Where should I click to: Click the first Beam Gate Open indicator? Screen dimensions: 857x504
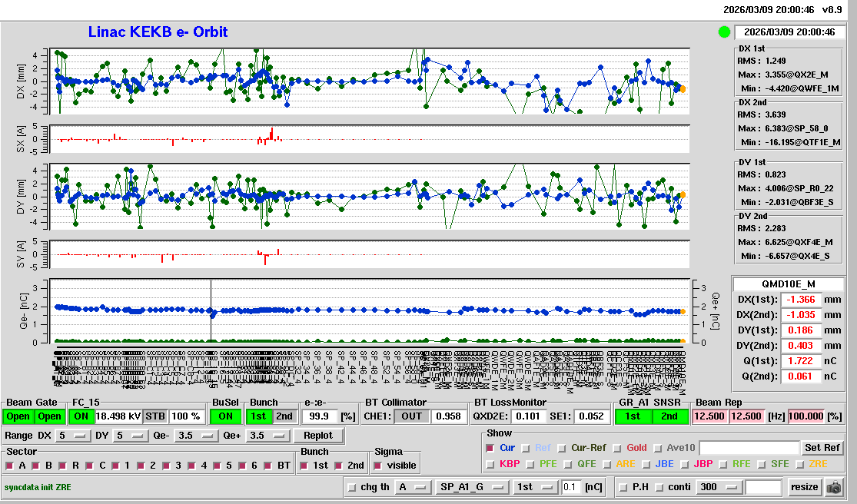(x=19, y=416)
